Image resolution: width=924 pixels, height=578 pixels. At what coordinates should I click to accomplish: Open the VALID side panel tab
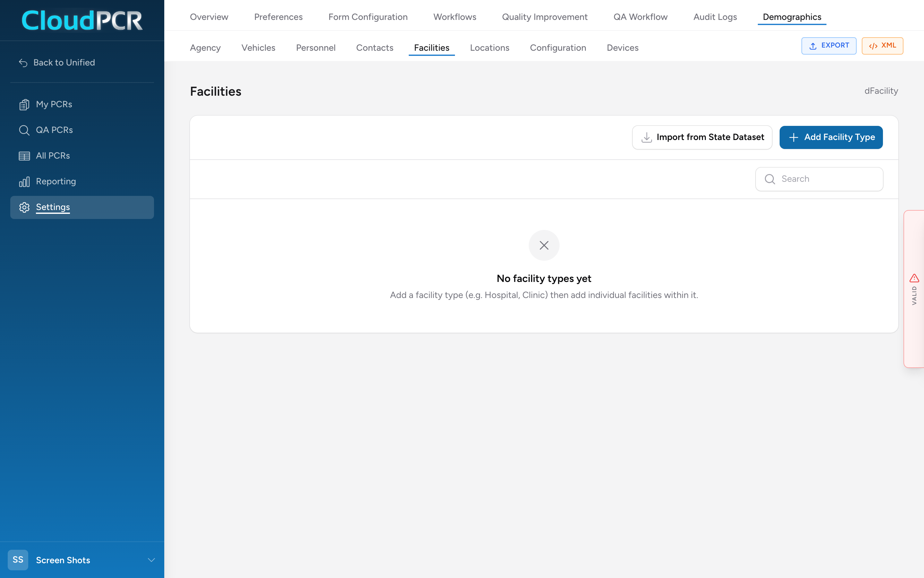coord(914,289)
